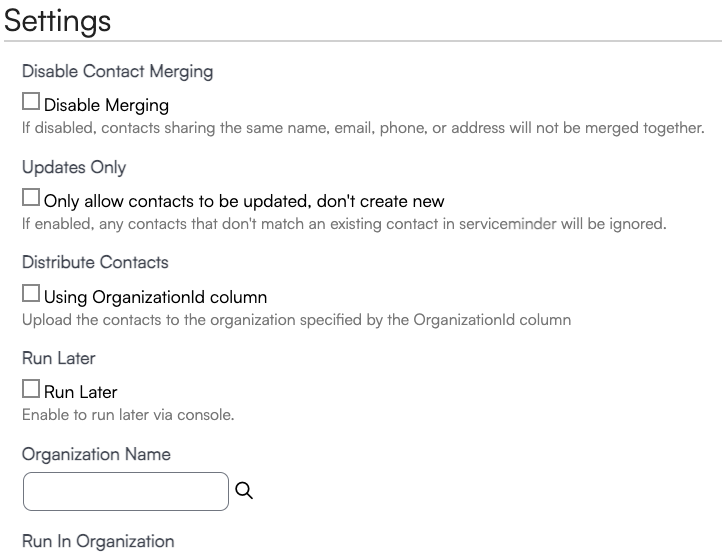This screenshot has width=722, height=559.
Task: Check the Using OrganizationId column box
Action: [31, 294]
